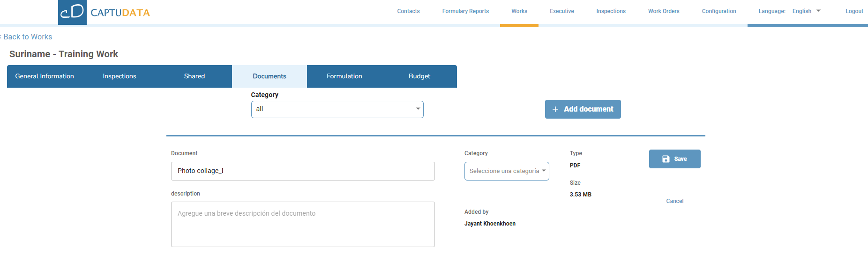
Task: Open the Configuration menu item
Action: (719, 11)
